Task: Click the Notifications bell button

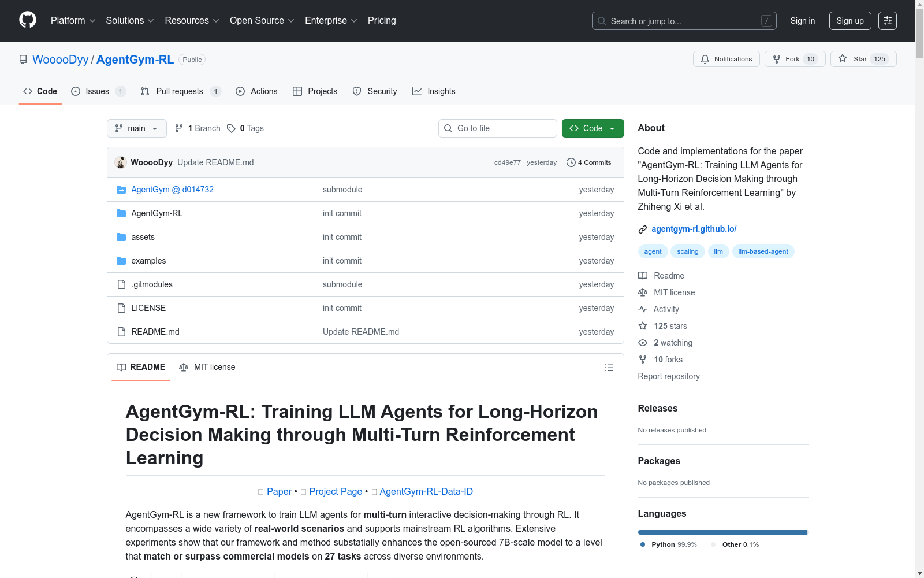Action: (x=726, y=59)
